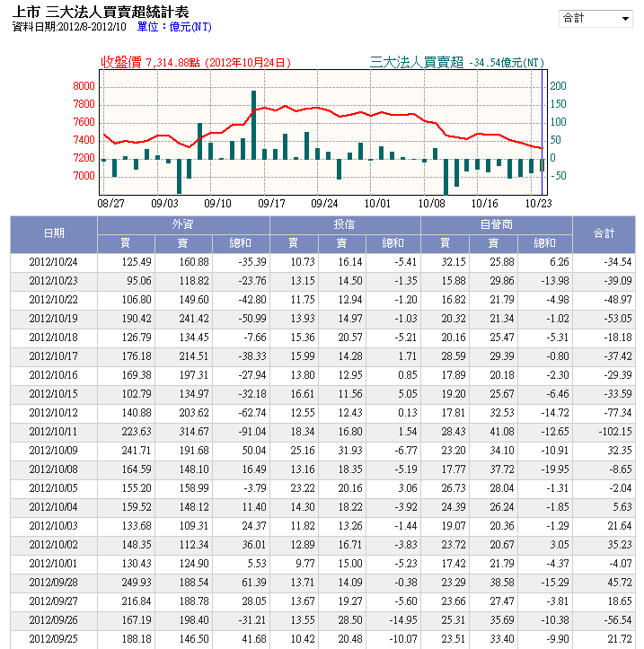644x649 pixels.
Task: Select the 2012/09/27 date cell
Action: point(54,601)
